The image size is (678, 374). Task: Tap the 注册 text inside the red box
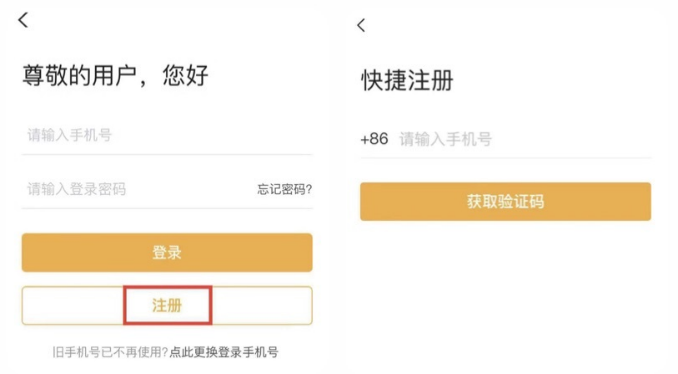click(167, 306)
